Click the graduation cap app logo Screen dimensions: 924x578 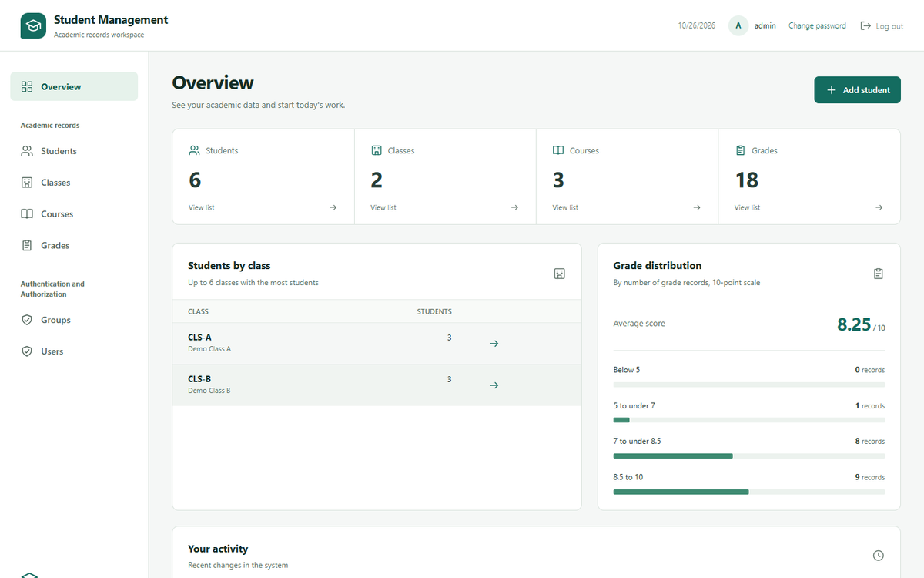click(33, 25)
